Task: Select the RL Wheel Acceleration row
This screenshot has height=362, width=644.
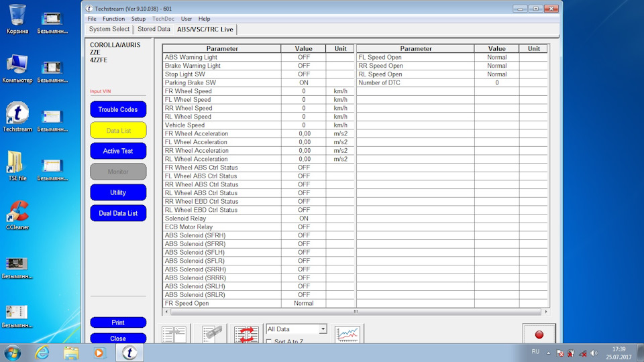Action: coord(258,160)
